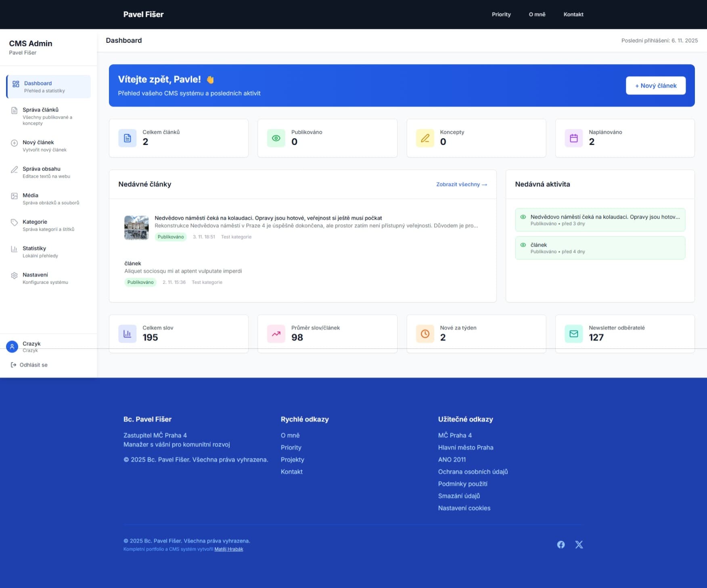Viewport: 707px width, 588px height.
Task: Click the Nový článek plus icon
Action: pyautogui.click(x=15, y=142)
